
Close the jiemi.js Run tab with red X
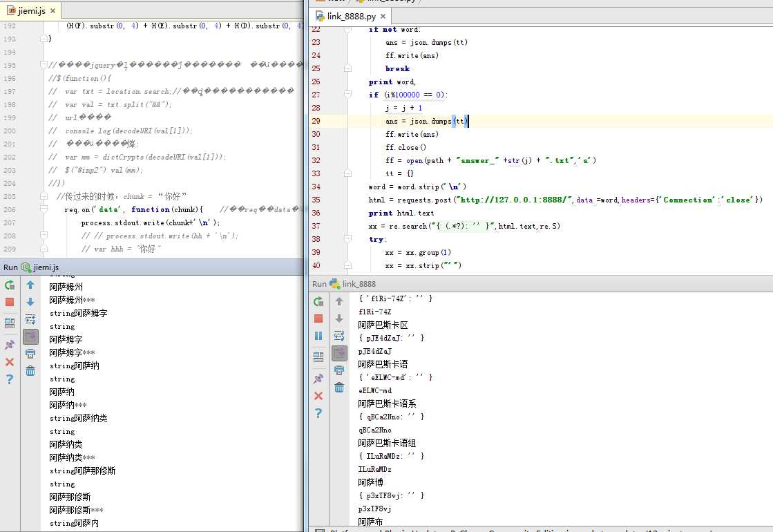[x=10, y=362]
